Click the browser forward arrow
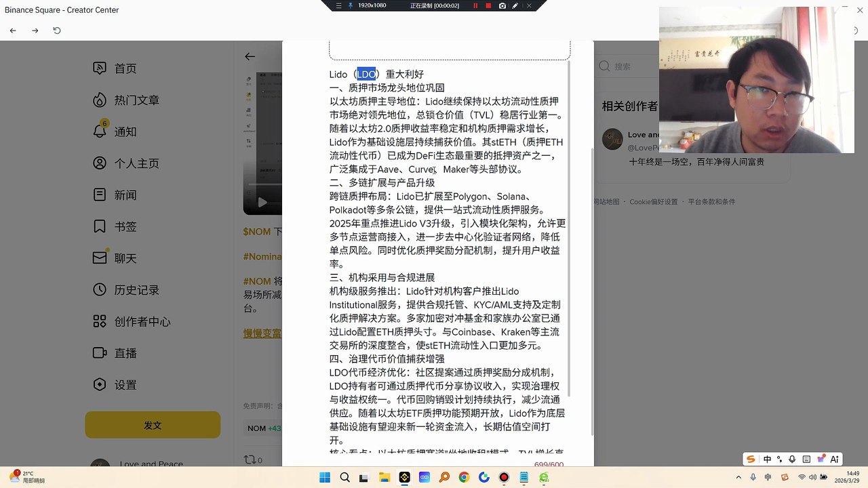 [35, 30]
